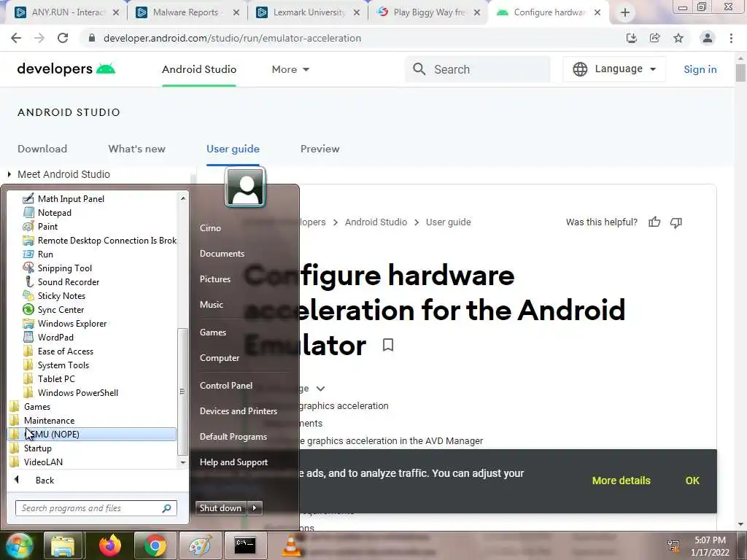
Task: Open Pictures from Start menu
Action: (215, 279)
